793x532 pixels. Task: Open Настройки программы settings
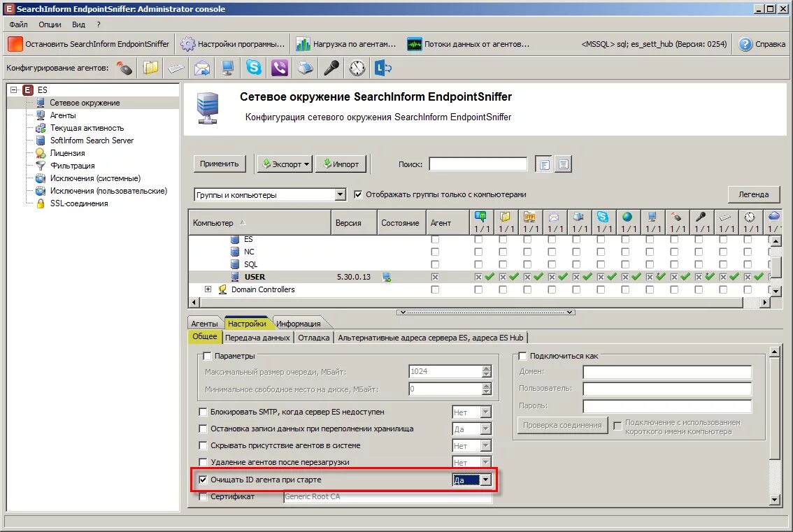pyautogui.click(x=233, y=44)
